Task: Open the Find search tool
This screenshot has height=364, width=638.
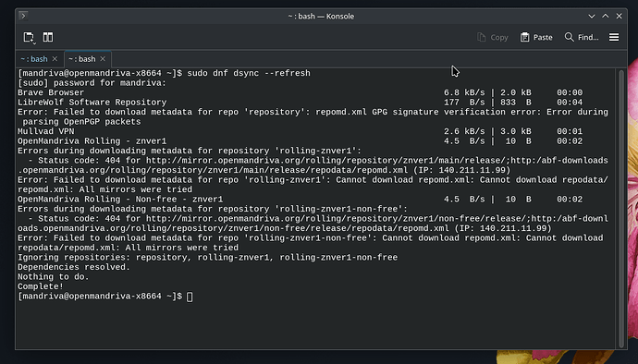Action: (582, 38)
